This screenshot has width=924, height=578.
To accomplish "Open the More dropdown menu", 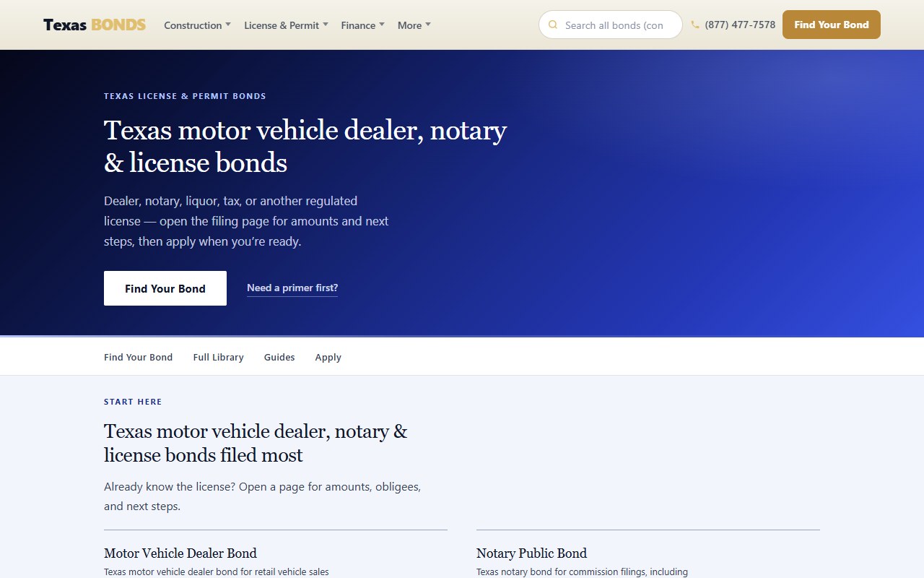I will point(414,25).
